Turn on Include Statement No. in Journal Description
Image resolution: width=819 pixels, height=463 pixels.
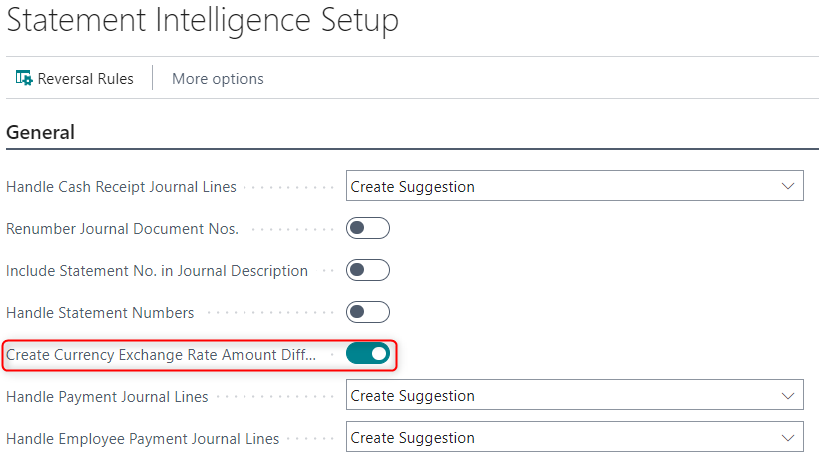pyautogui.click(x=367, y=270)
